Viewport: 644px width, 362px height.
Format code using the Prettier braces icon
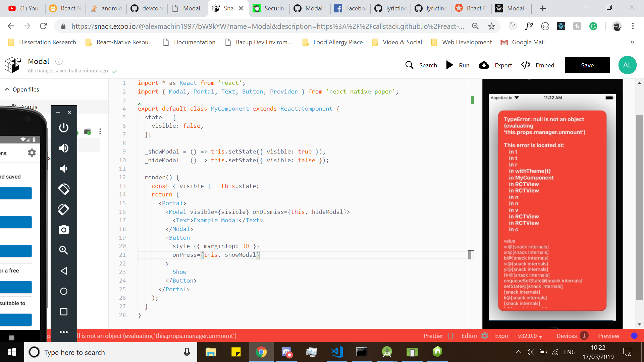pos(451,336)
